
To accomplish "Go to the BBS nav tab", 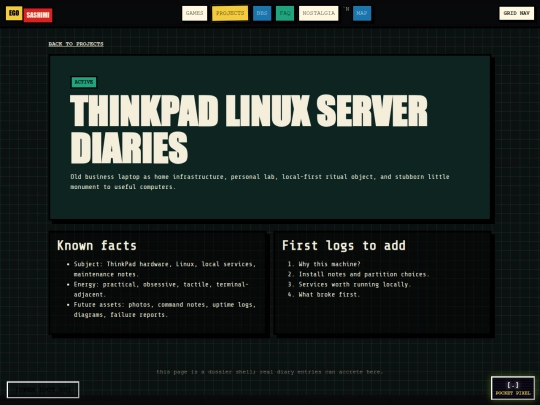I will (x=262, y=13).
